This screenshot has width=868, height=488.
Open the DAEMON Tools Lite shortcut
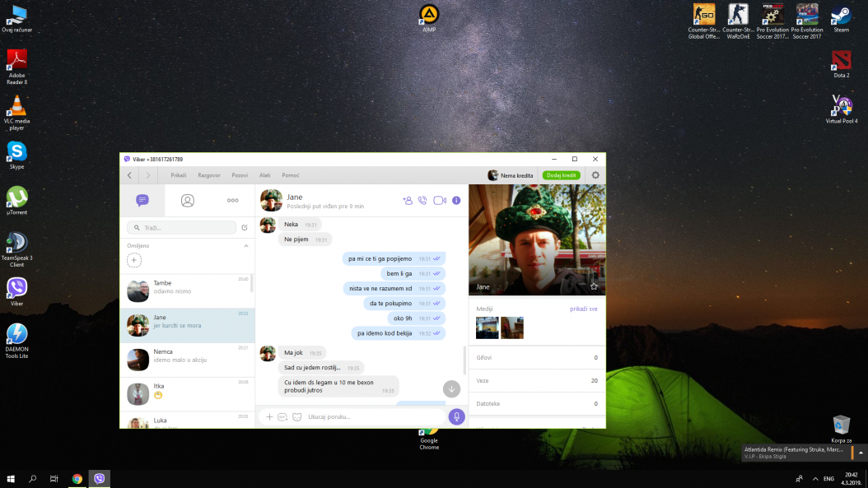pyautogui.click(x=16, y=341)
